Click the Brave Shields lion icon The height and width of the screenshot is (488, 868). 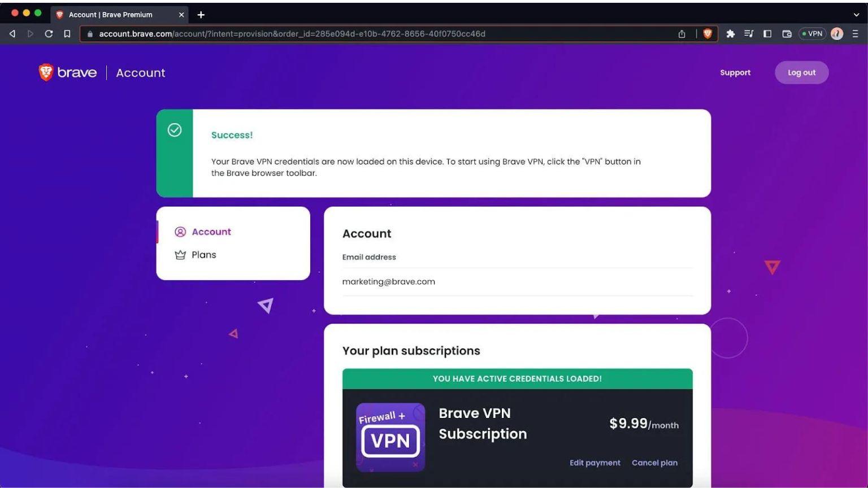[707, 34]
